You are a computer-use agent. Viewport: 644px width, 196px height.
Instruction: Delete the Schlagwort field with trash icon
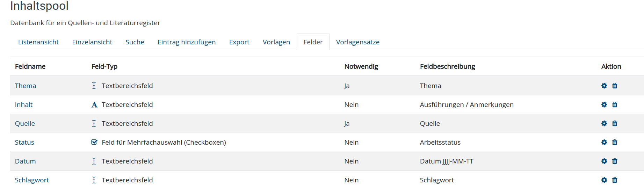(x=615, y=180)
